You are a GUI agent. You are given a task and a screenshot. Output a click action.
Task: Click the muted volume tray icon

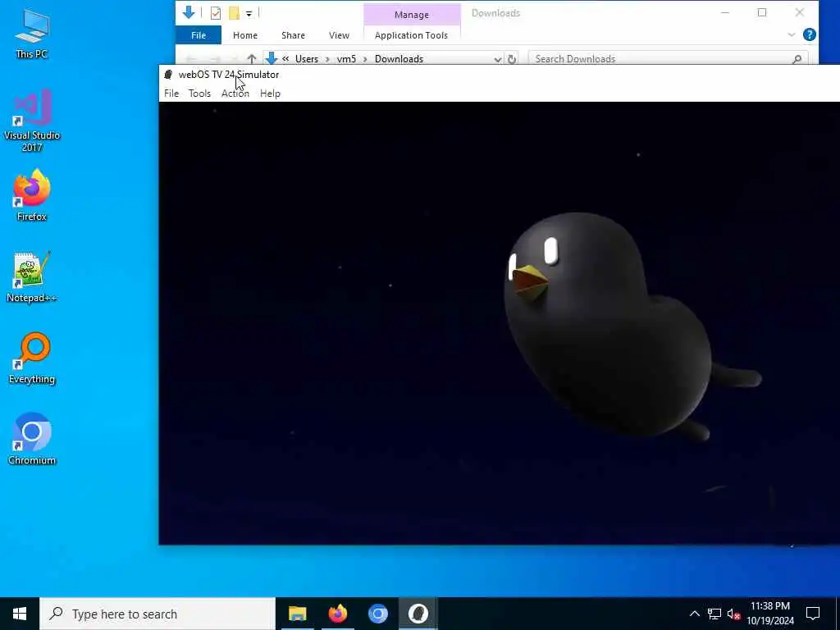733,614
